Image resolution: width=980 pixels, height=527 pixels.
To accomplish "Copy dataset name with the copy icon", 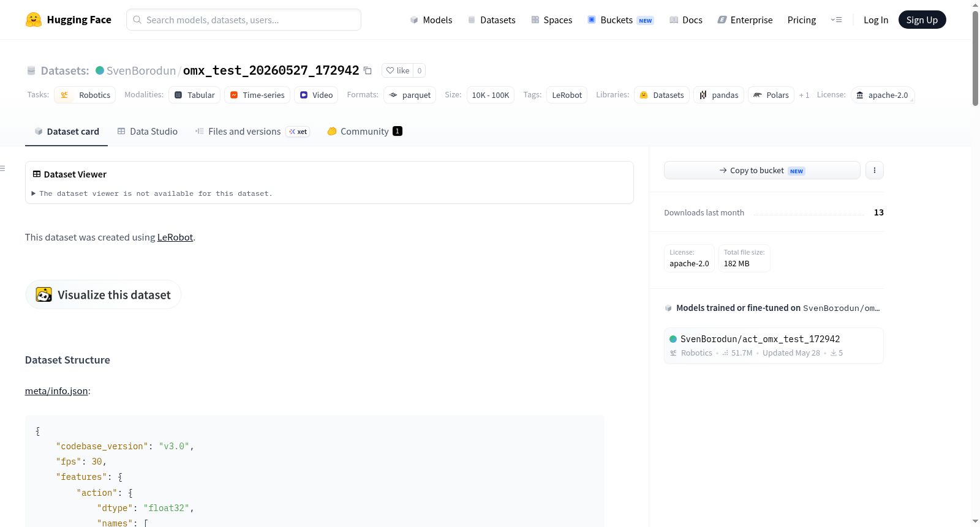I will tap(367, 70).
